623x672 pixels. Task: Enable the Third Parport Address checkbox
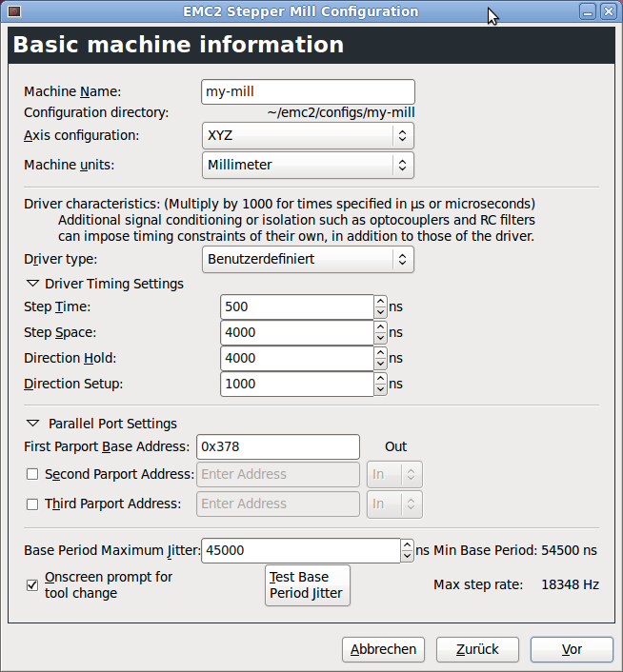point(32,504)
